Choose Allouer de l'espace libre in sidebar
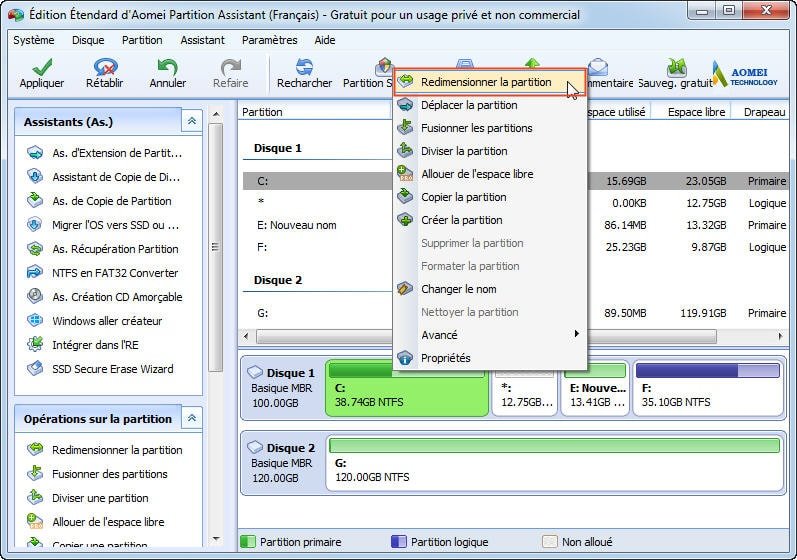 96,522
